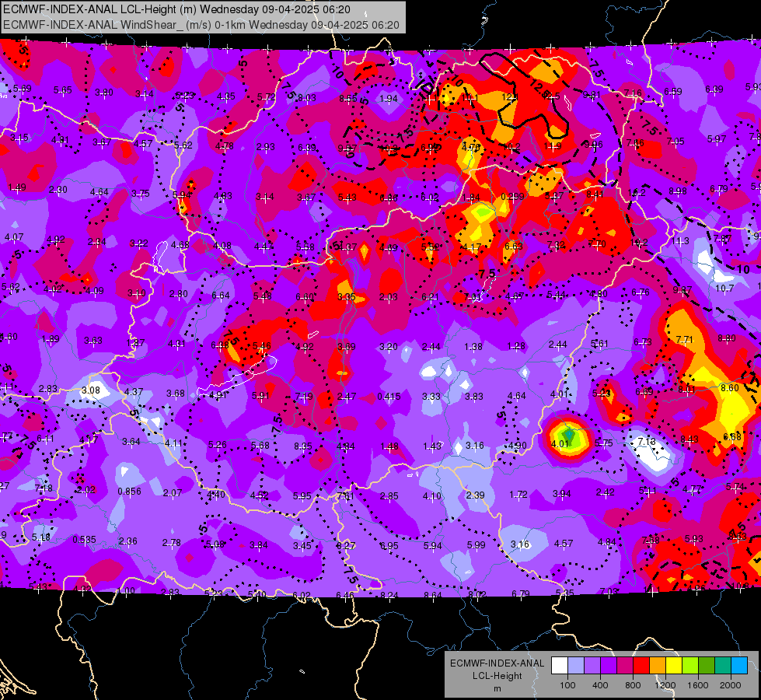Click the grid value 2.30
Screen dimensions: 761x700
pyautogui.click(x=58, y=190)
